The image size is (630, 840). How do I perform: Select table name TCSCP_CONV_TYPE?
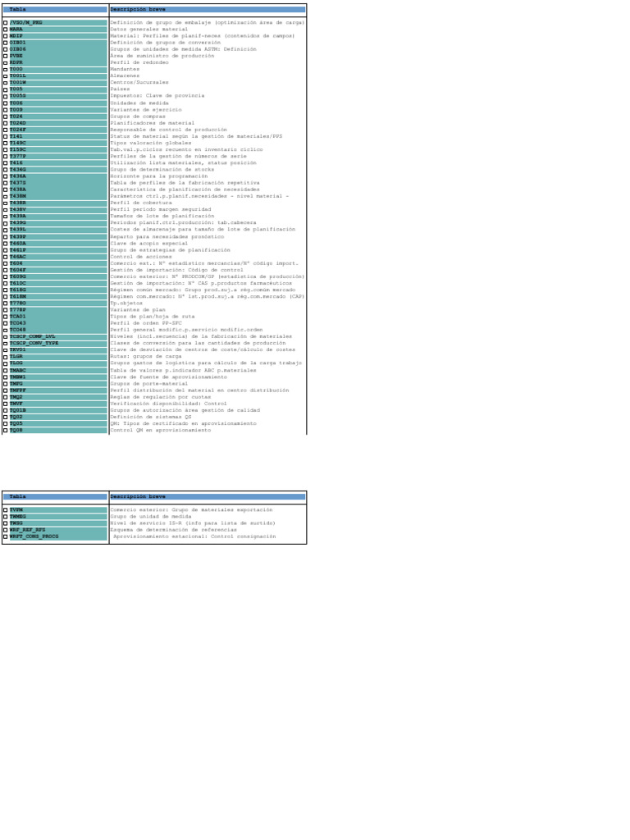(x=34, y=344)
